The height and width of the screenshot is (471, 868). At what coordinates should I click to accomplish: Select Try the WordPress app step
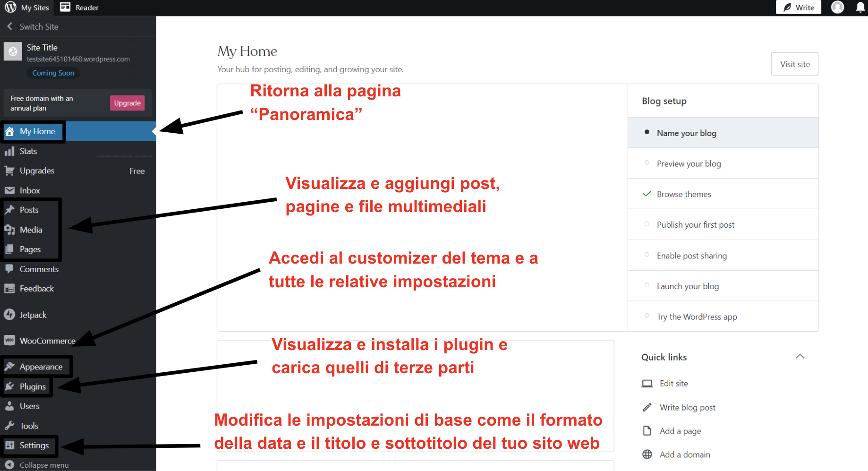point(723,317)
